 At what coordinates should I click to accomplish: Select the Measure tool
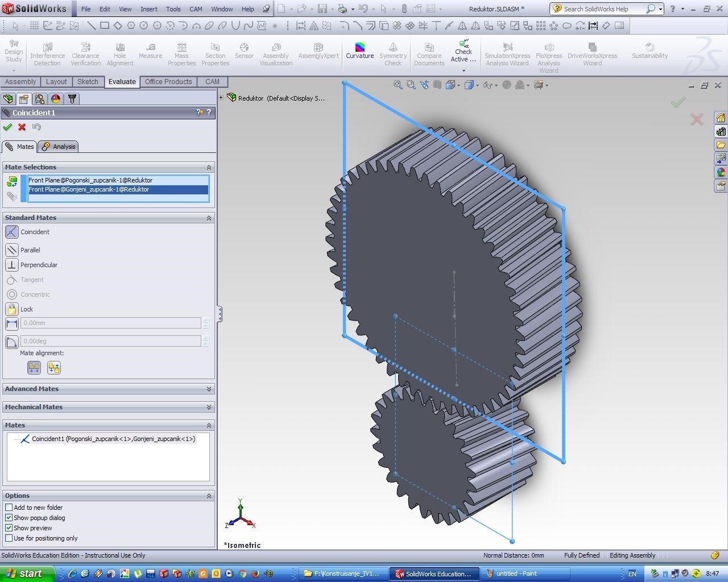pos(151,51)
